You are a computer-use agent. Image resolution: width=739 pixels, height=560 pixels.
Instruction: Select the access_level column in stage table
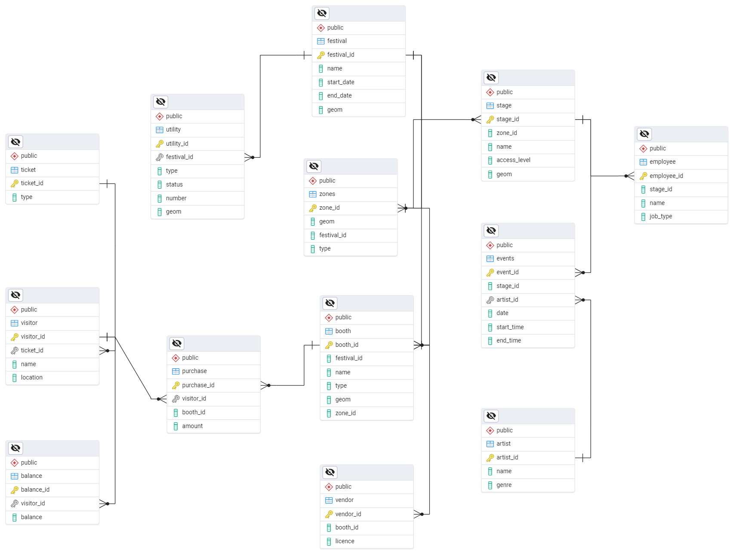pos(513,160)
